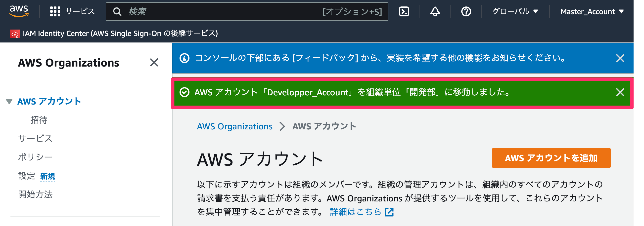Launch CloudShell terminal icon

click(404, 11)
